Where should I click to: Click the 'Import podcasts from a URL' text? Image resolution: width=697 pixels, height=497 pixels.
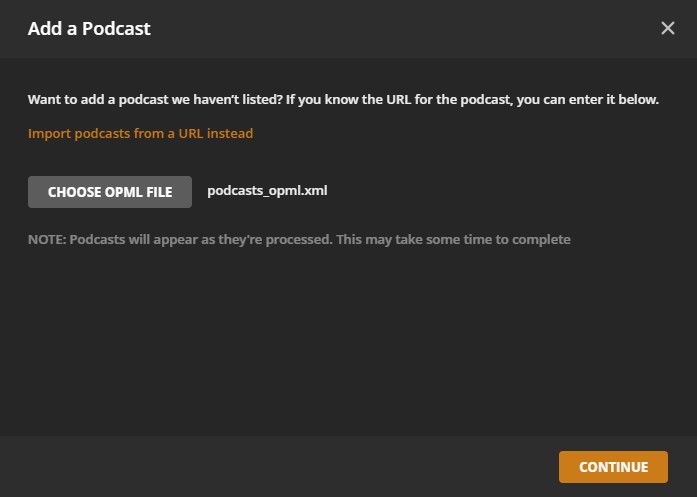point(140,133)
